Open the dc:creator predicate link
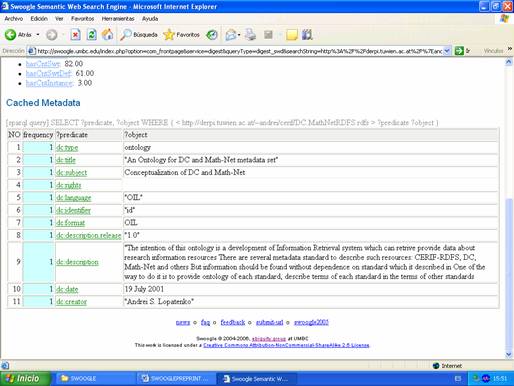Image resolution: width=514 pixels, height=386 pixels. point(71,302)
